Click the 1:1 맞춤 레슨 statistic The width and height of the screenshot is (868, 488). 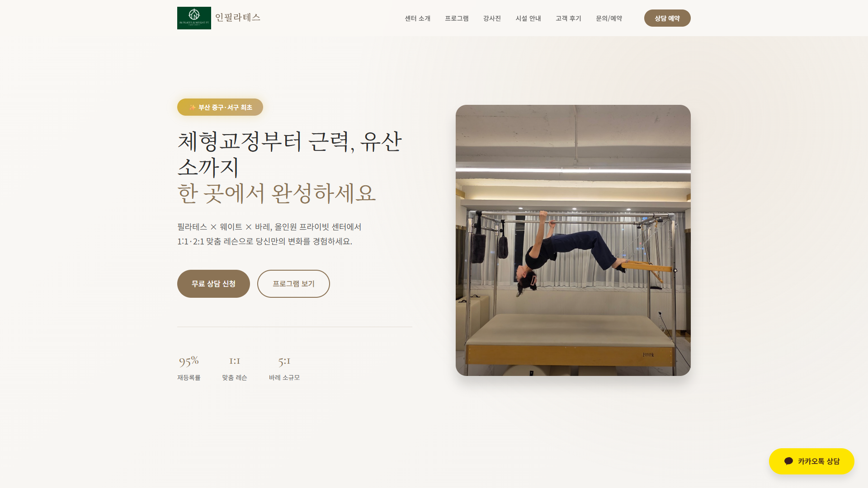235,368
